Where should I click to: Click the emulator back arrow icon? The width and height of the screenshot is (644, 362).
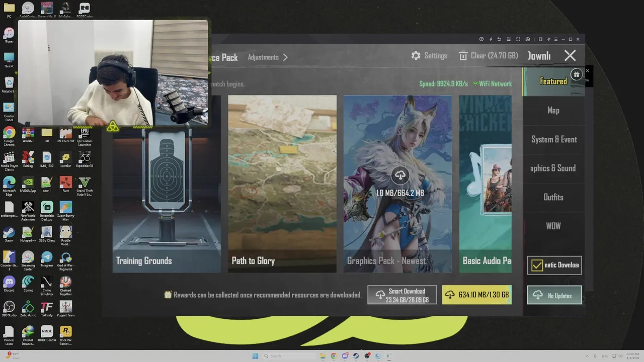click(x=499, y=39)
